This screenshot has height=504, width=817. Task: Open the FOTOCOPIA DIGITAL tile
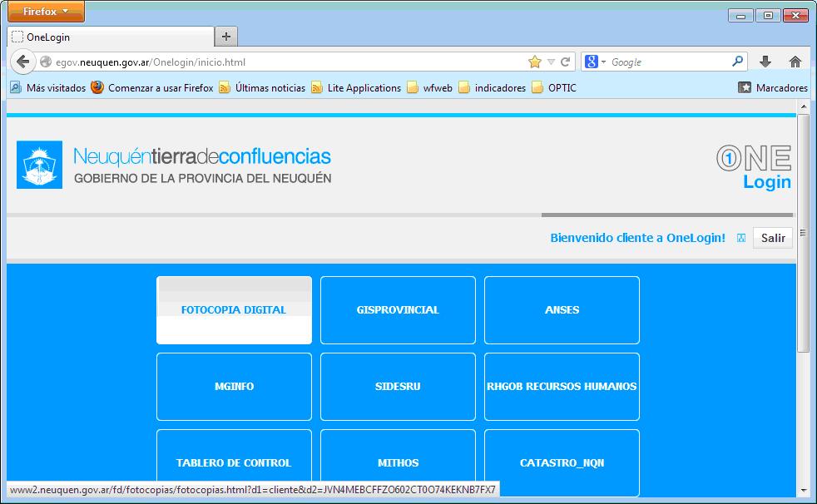click(x=234, y=310)
